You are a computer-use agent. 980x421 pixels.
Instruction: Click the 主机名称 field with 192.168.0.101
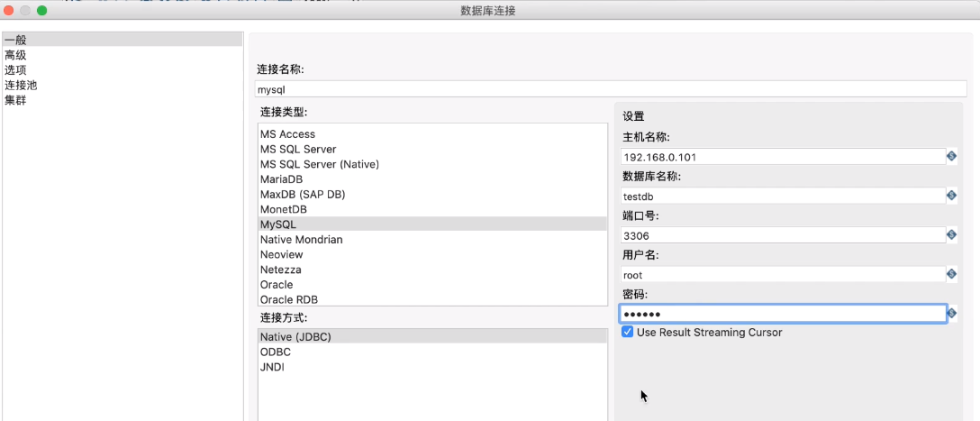(784, 156)
